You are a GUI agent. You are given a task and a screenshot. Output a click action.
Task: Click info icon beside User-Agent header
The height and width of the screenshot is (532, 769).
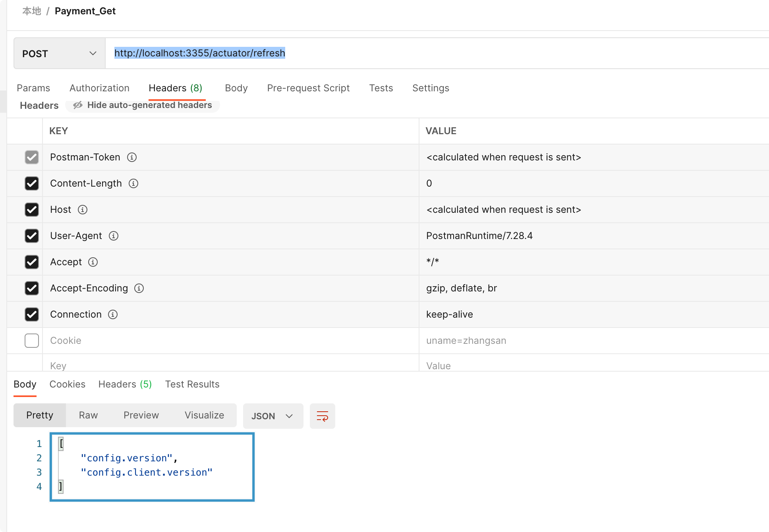coord(114,236)
